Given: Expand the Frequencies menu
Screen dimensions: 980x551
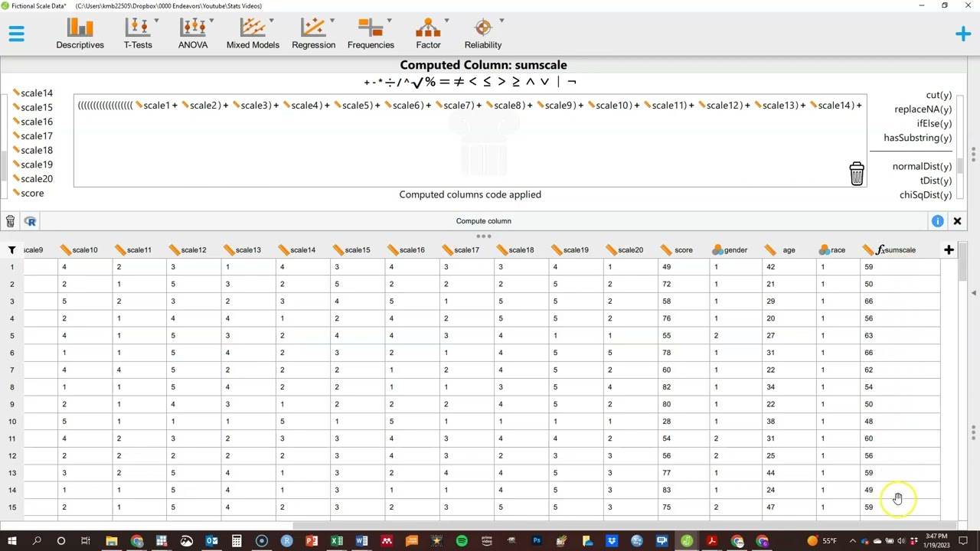Looking at the screenshot, I should 371,34.
